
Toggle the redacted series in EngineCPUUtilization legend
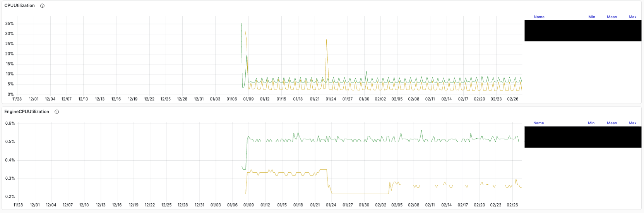(582, 137)
